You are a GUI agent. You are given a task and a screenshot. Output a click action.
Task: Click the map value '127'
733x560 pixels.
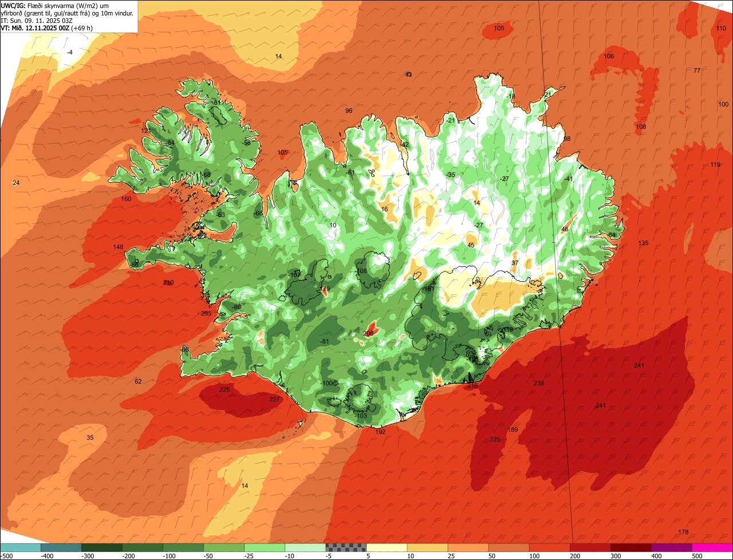pyautogui.click(x=147, y=131)
